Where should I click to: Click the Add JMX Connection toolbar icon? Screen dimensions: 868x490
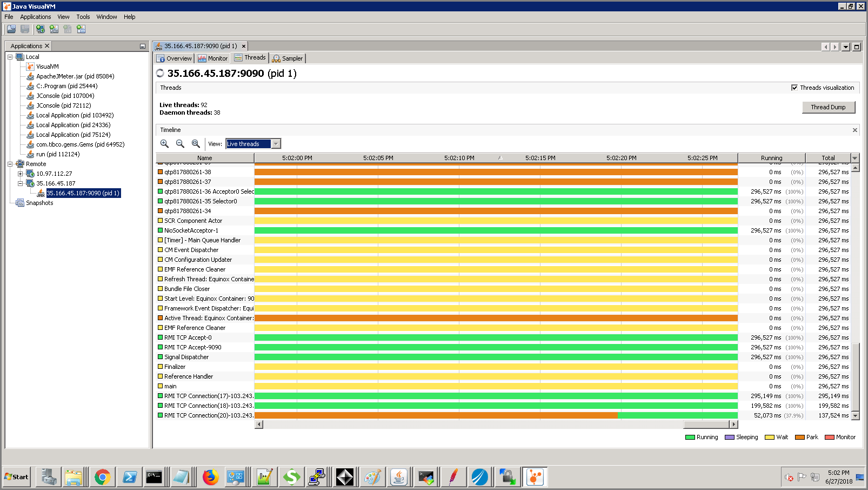[x=54, y=29]
